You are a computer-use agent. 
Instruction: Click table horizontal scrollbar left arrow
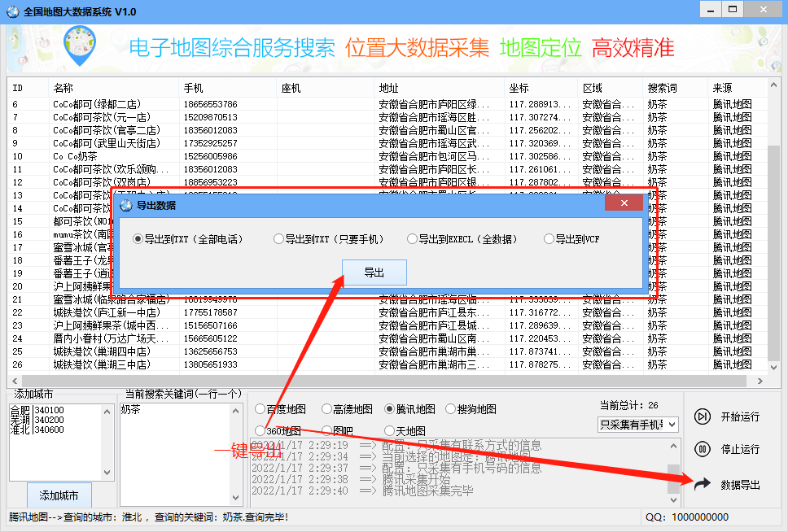pos(15,381)
